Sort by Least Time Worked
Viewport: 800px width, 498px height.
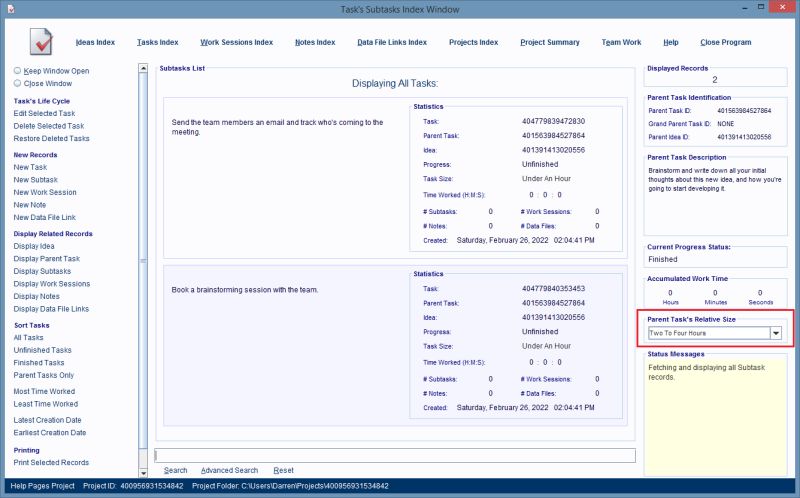[46, 404]
